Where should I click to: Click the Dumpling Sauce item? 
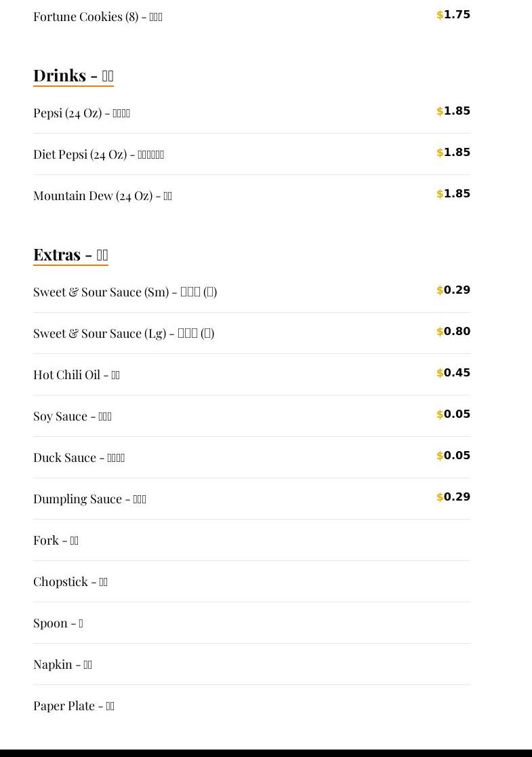[x=89, y=499]
